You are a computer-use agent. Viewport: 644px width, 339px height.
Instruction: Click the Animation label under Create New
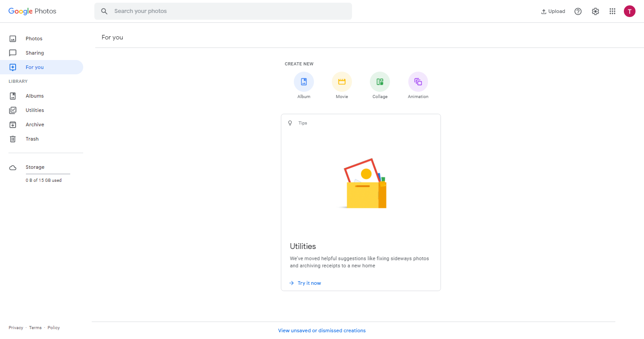(x=418, y=97)
